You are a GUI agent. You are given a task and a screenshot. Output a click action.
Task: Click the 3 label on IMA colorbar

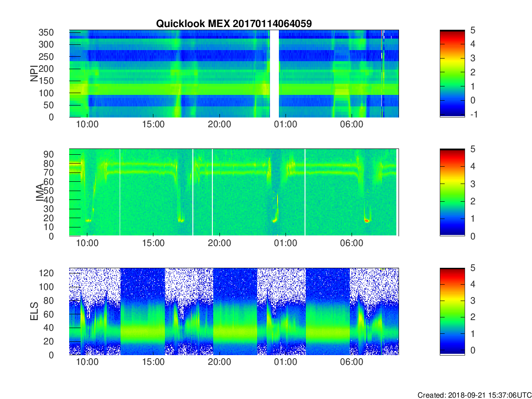click(473, 184)
